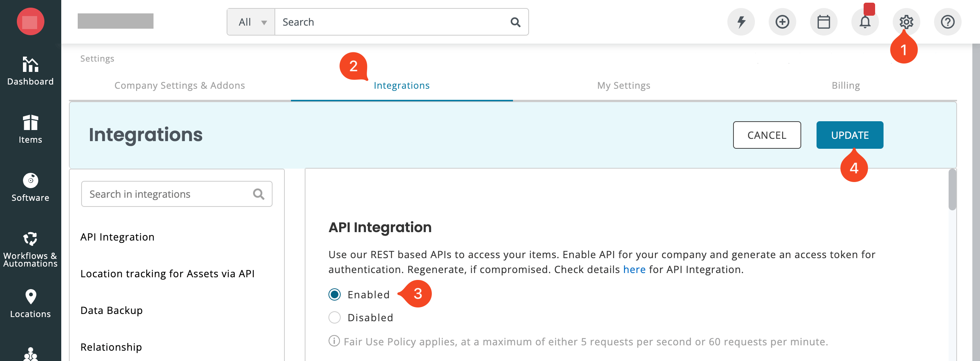Open the 'here' API details link

[x=634, y=270]
